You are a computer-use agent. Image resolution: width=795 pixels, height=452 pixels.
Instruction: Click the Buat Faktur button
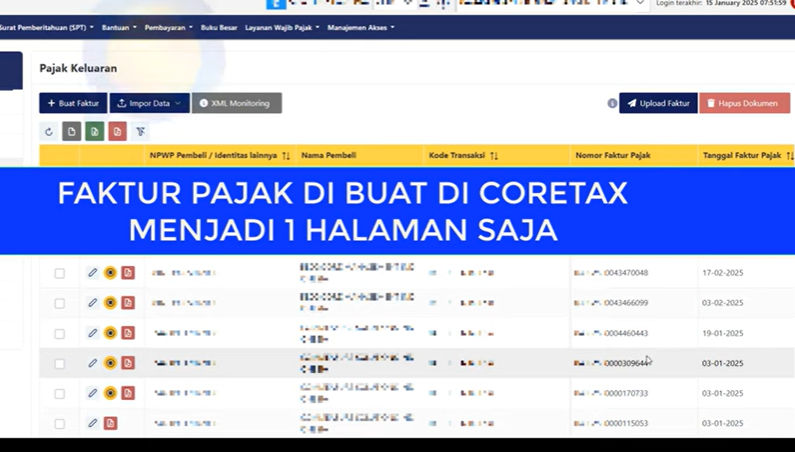pos(73,103)
